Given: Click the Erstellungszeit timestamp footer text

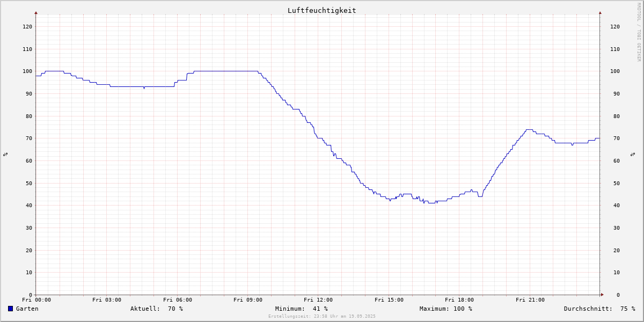Looking at the screenshot, I should tap(322, 317).
